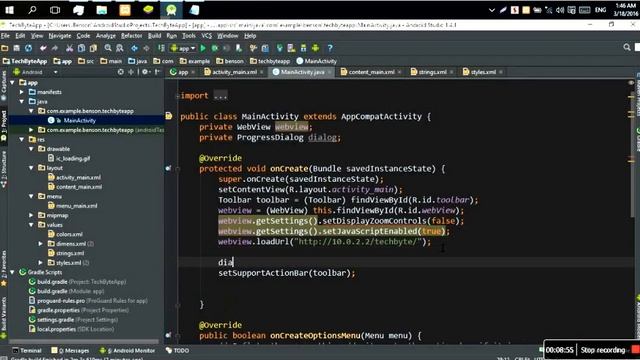The height and width of the screenshot is (360, 640).
Task: Open the TODO tool window
Action: 178,350
